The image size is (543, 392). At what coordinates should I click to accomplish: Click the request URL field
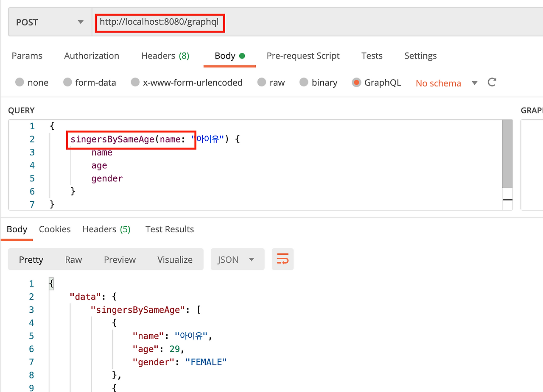tap(160, 23)
